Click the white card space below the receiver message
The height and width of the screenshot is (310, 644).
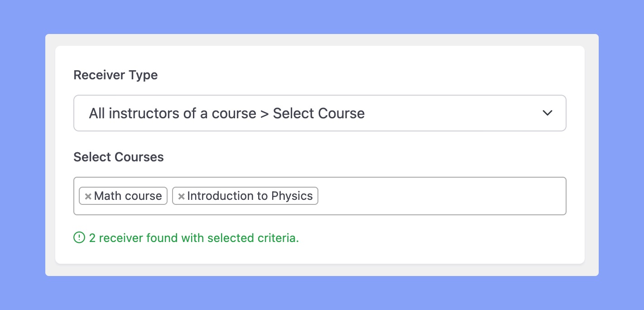(x=320, y=254)
